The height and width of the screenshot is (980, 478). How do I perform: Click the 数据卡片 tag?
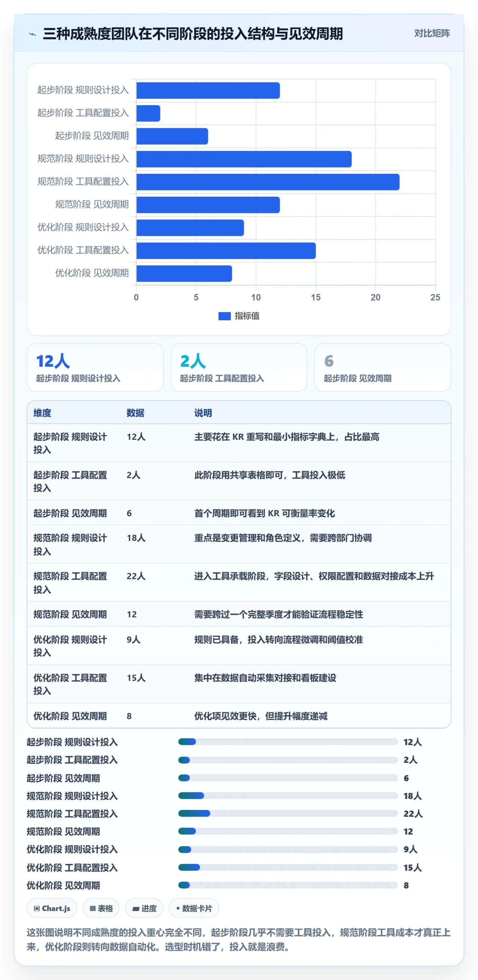point(194,908)
